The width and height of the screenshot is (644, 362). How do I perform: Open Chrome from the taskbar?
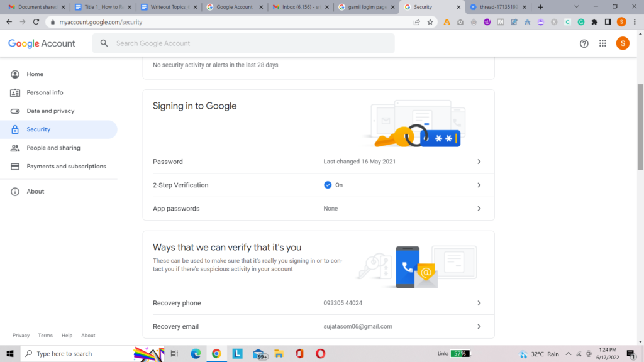coord(216,353)
